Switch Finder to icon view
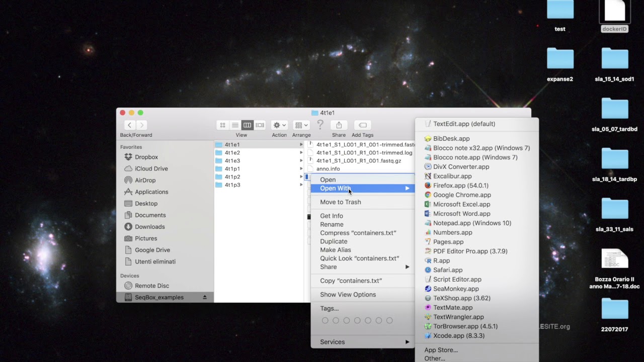The image size is (644, 362). [x=222, y=125]
